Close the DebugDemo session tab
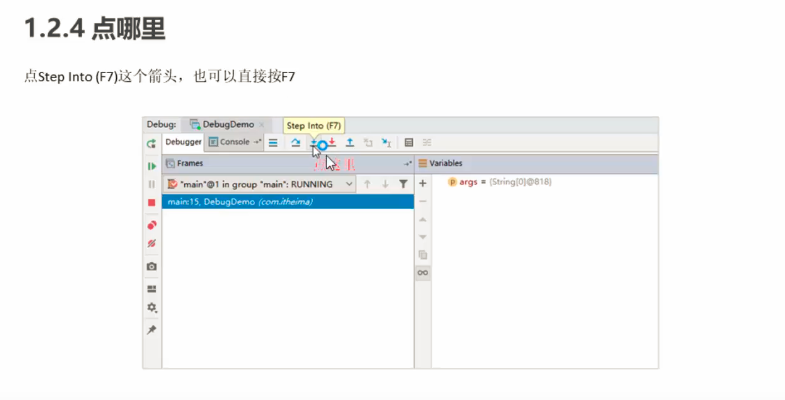The width and height of the screenshot is (785, 400). (x=261, y=125)
